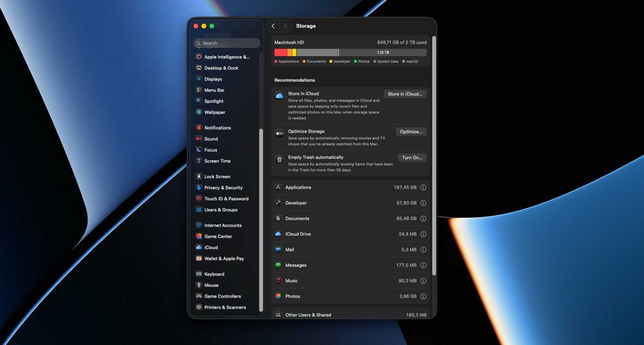644x345 pixels.
Task: Click the Store in iCloud cloud icon
Action: coord(279,96)
